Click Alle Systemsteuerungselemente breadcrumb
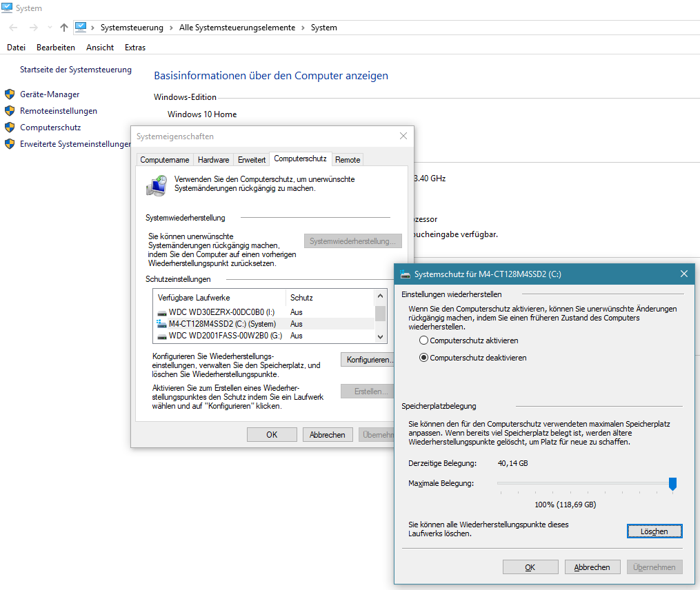This screenshot has width=700, height=590. (237, 28)
